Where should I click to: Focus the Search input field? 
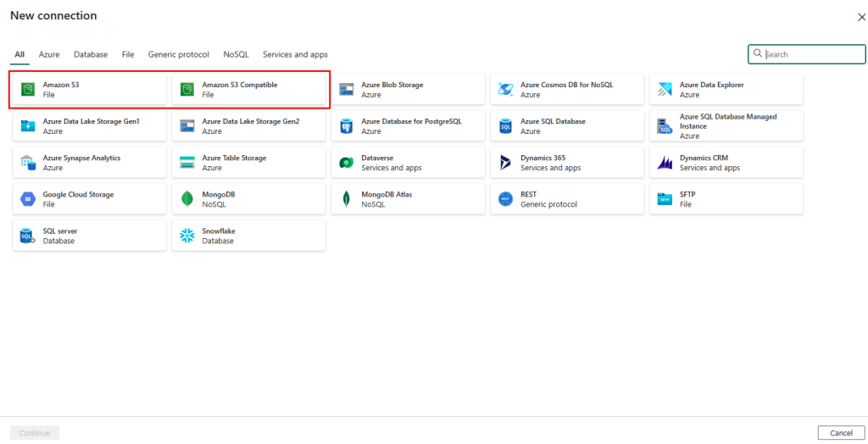807,54
